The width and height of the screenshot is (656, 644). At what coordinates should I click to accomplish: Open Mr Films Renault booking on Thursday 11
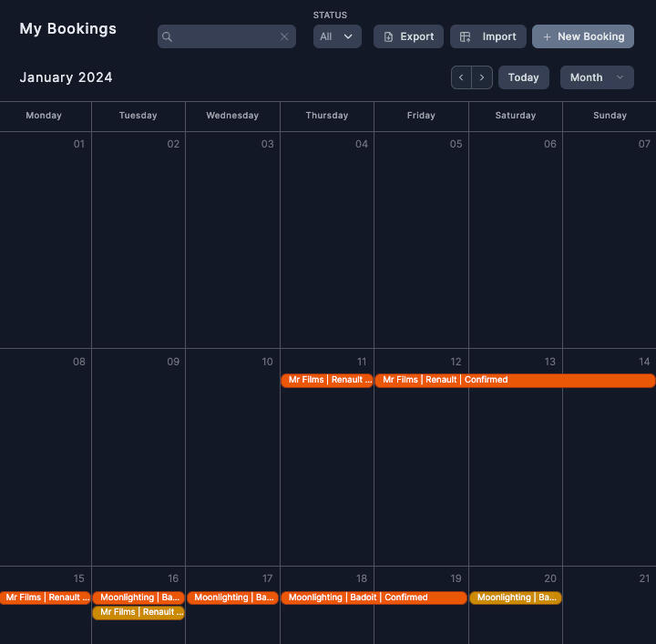pos(327,380)
